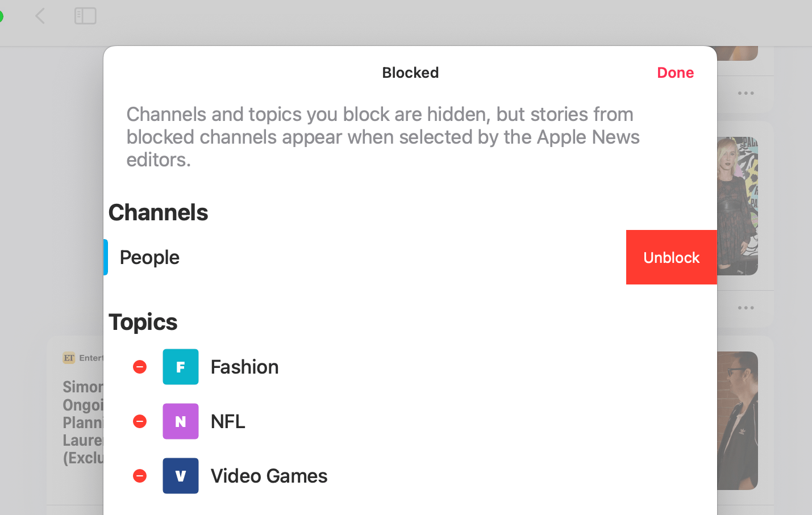
Task: Toggle the sidebar in News window
Action: [85, 16]
